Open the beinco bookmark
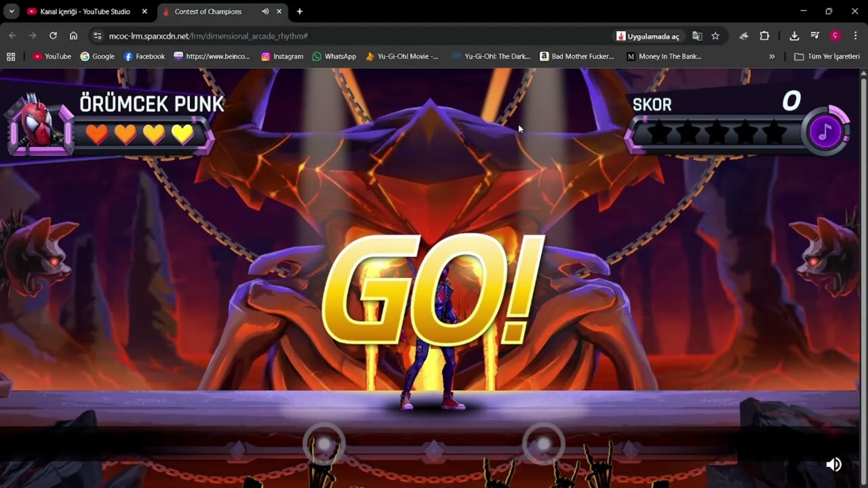 212,56
